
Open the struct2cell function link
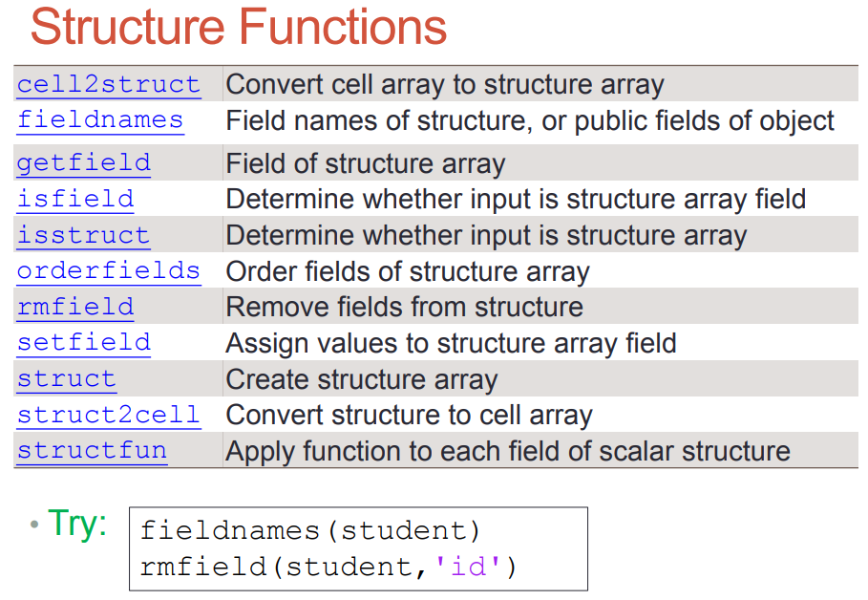click(109, 416)
